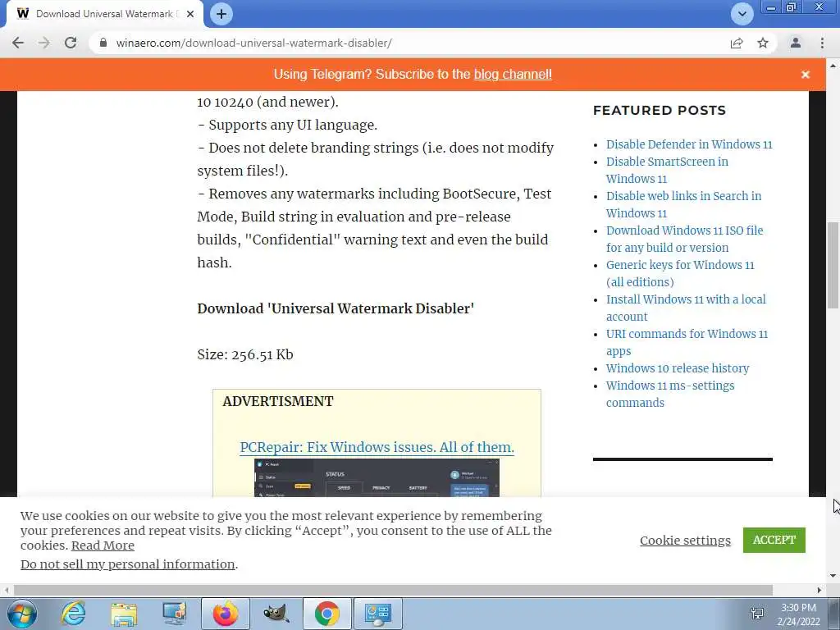
Task: Open the Windows Start button
Action: click(x=21, y=614)
